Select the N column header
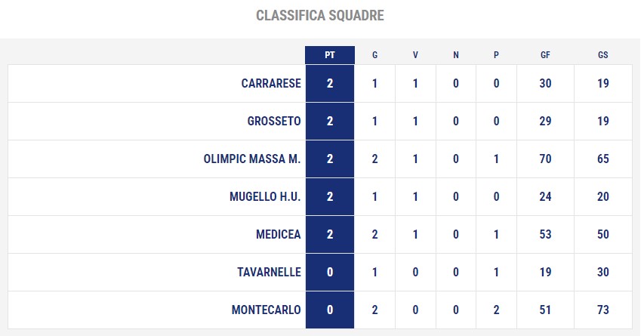This screenshot has width=644, height=336. 456,55
